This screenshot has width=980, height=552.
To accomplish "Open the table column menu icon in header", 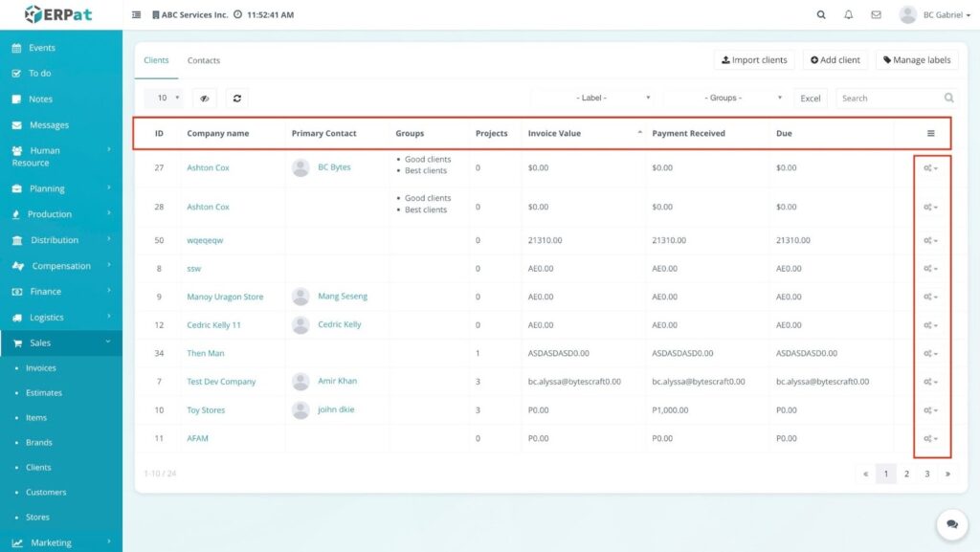I will [930, 134].
